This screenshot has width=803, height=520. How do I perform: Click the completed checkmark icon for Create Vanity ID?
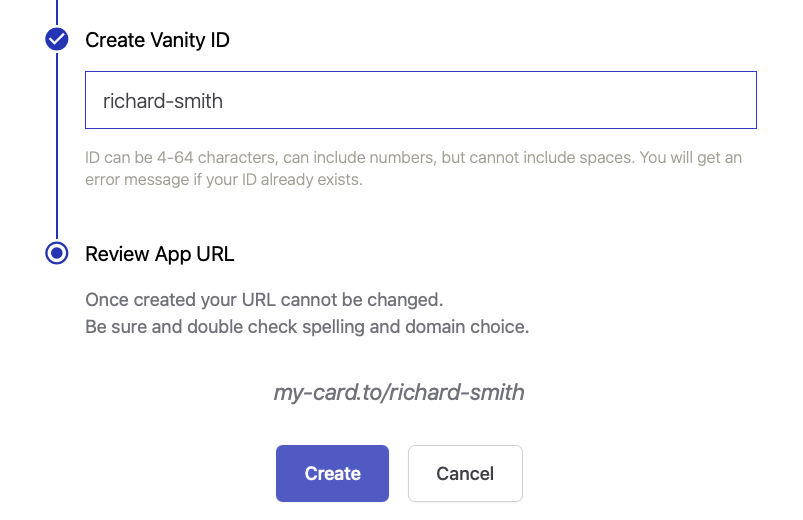pyautogui.click(x=57, y=40)
